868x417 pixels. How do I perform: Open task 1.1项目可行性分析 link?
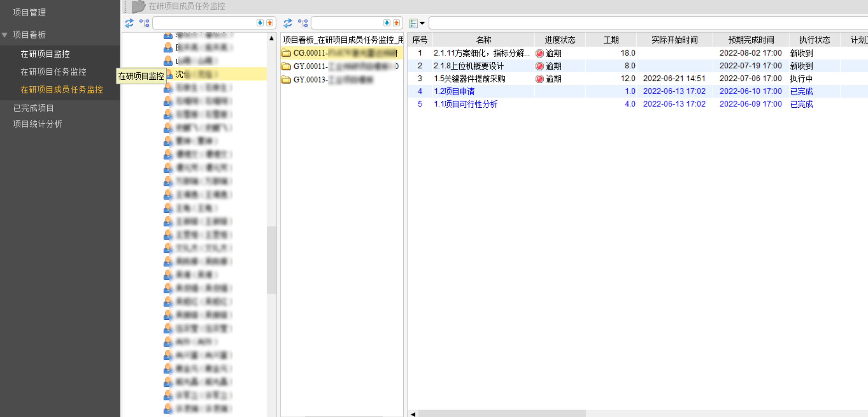[x=465, y=104]
